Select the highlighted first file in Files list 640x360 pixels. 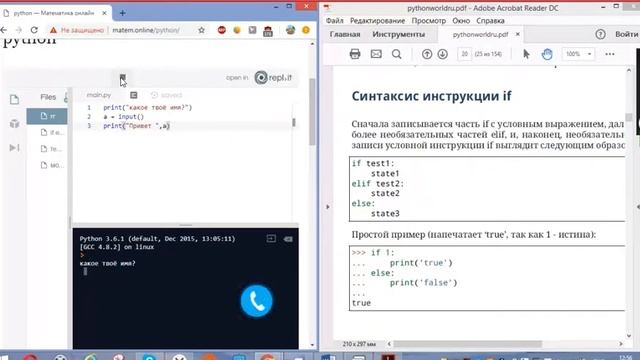(x=47, y=116)
